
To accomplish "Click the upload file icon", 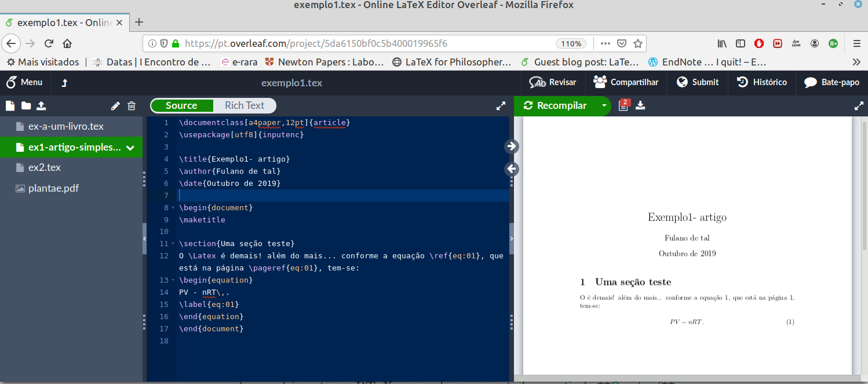I will click(x=41, y=105).
